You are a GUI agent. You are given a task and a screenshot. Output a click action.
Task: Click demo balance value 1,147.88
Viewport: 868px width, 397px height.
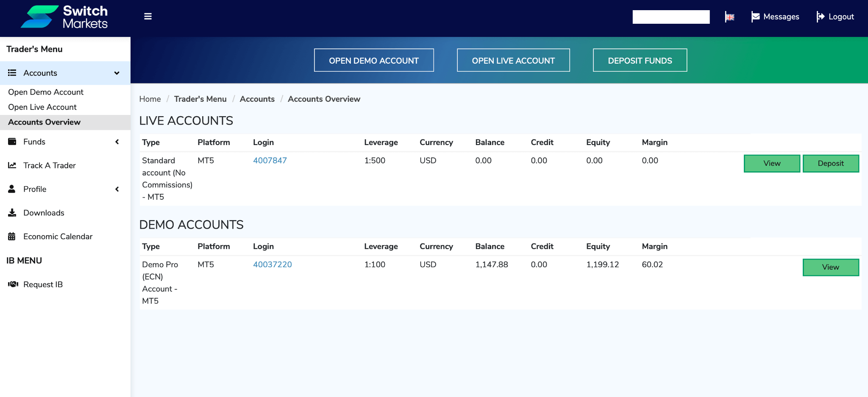492,264
